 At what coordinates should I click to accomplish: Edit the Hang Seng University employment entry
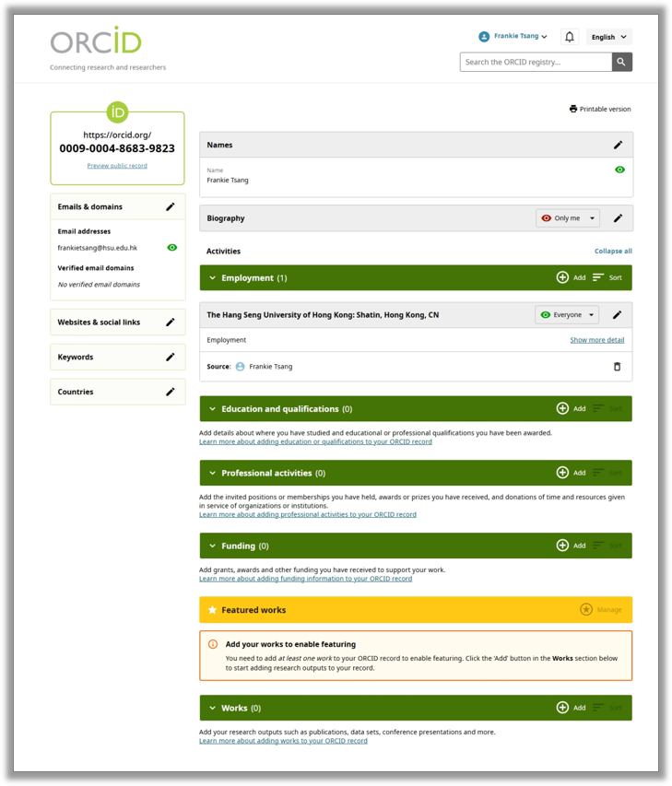click(618, 315)
